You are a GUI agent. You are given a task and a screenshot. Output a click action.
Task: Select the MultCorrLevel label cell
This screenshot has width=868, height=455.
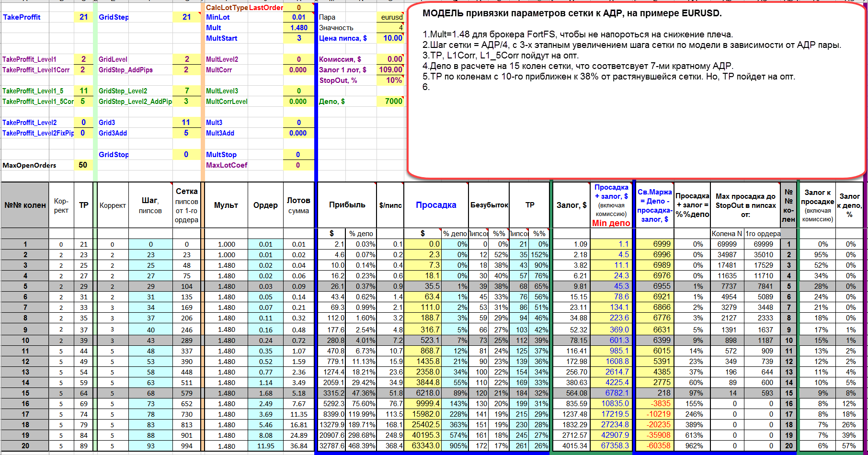click(227, 101)
